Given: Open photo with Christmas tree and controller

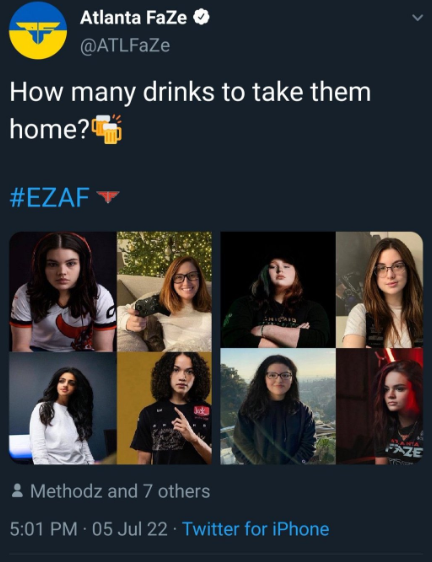Looking at the screenshot, I should (x=165, y=291).
